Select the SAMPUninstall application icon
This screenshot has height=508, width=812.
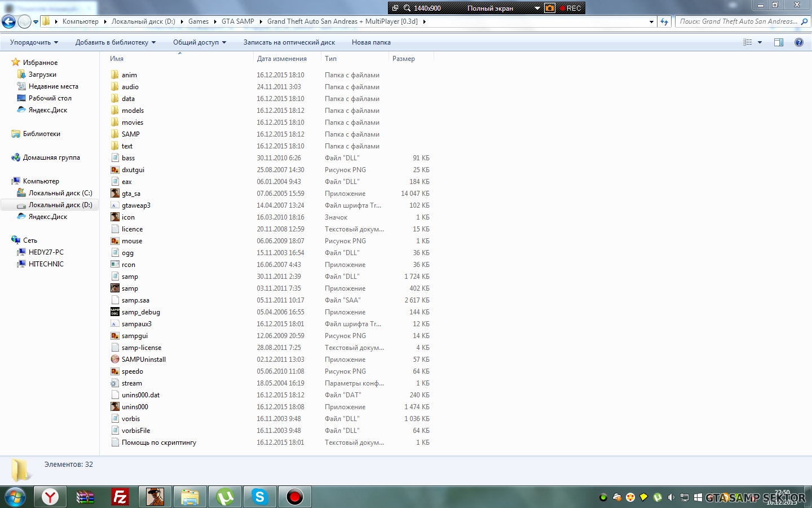click(115, 360)
